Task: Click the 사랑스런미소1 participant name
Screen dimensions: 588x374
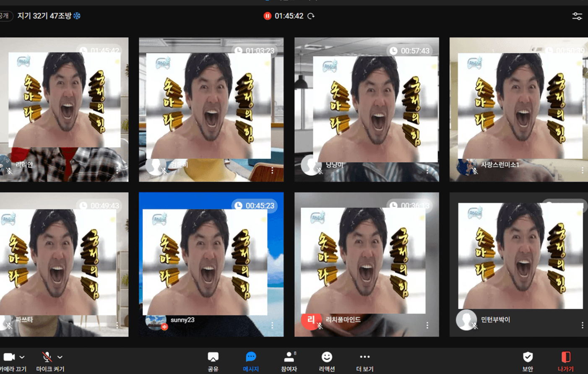Action: point(500,165)
